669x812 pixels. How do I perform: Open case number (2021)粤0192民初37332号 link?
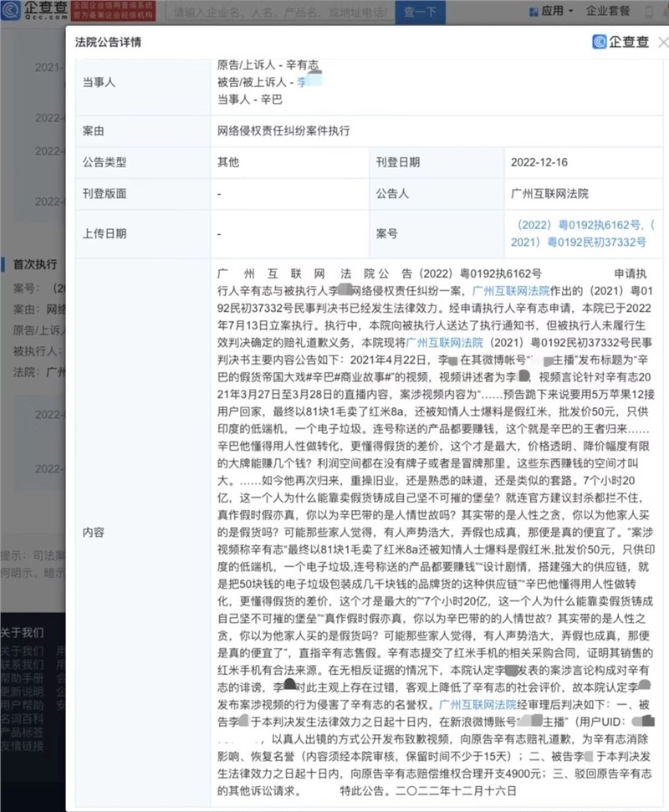[584, 243]
